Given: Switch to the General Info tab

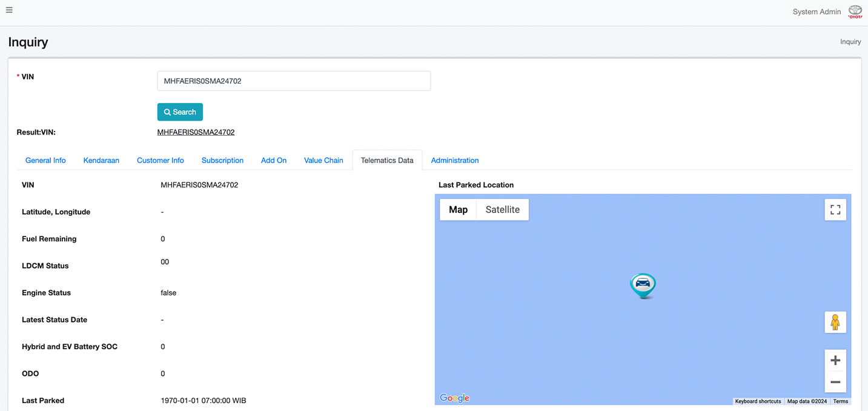Looking at the screenshot, I should 45,160.
